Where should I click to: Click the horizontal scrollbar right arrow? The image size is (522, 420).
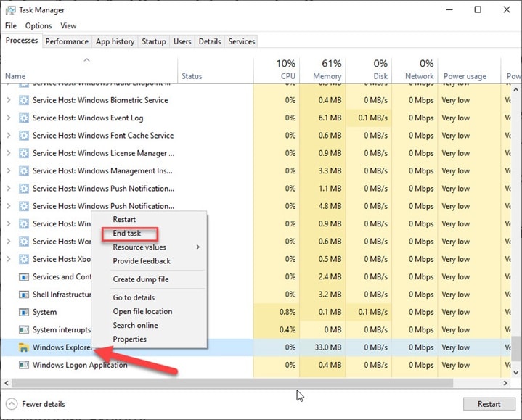click(505, 383)
